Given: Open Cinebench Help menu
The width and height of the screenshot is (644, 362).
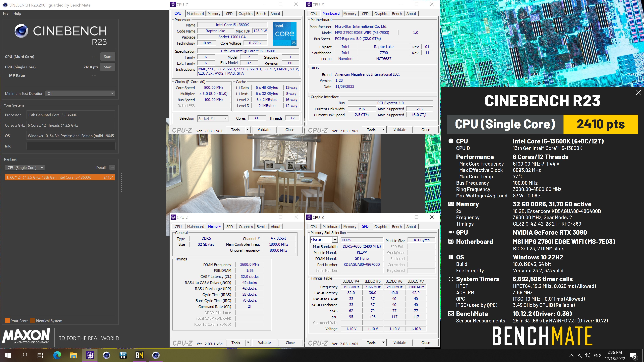Looking at the screenshot, I should coord(17,13).
